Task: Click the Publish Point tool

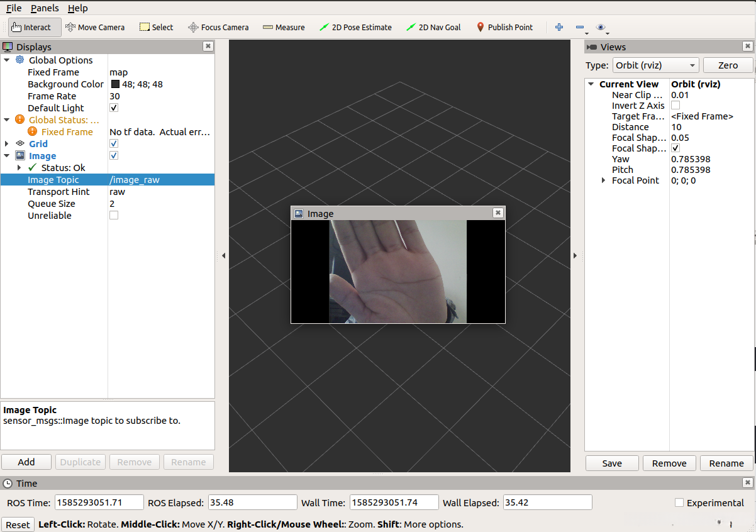Action: pos(504,27)
